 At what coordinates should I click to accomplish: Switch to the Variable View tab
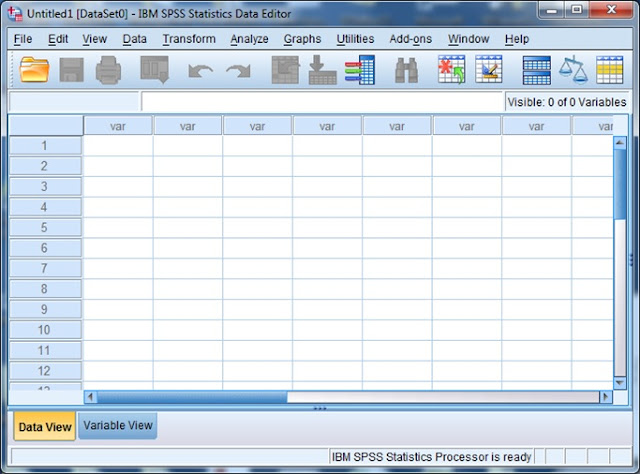118,425
